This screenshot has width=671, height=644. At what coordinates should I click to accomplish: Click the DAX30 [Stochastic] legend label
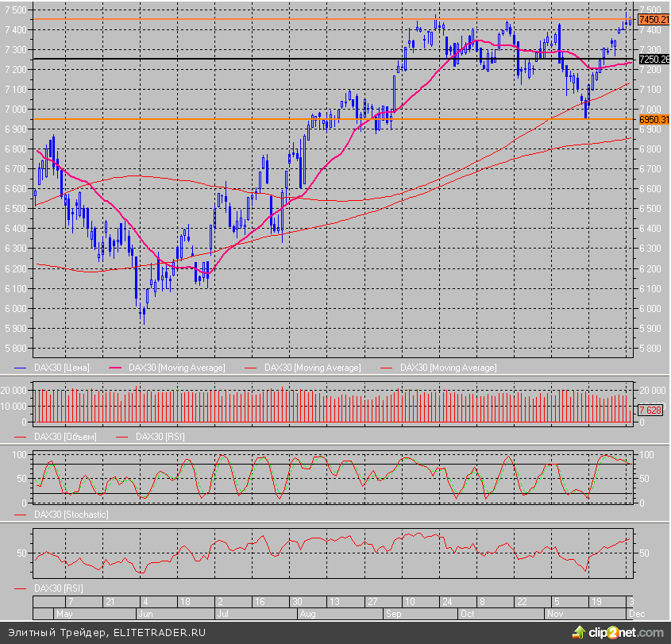(71, 515)
